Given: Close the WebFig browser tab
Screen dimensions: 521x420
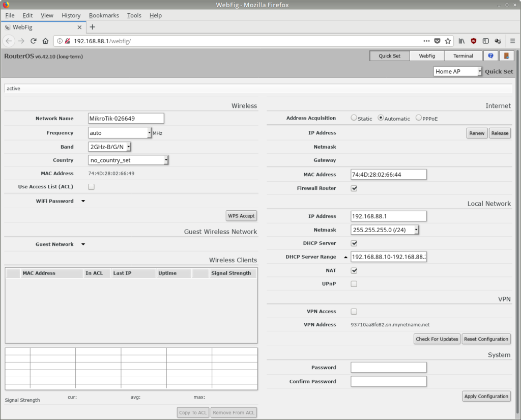Looking at the screenshot, I should [x=79, y=27].
